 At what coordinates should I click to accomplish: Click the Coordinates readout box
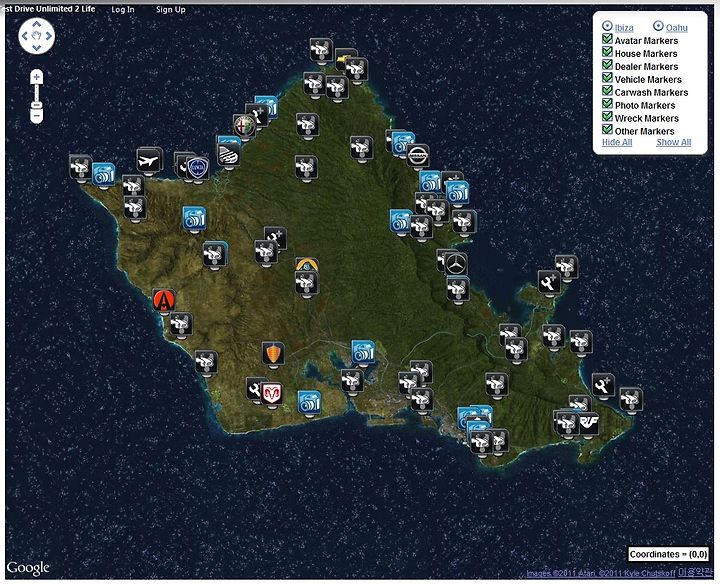(668, 554)
